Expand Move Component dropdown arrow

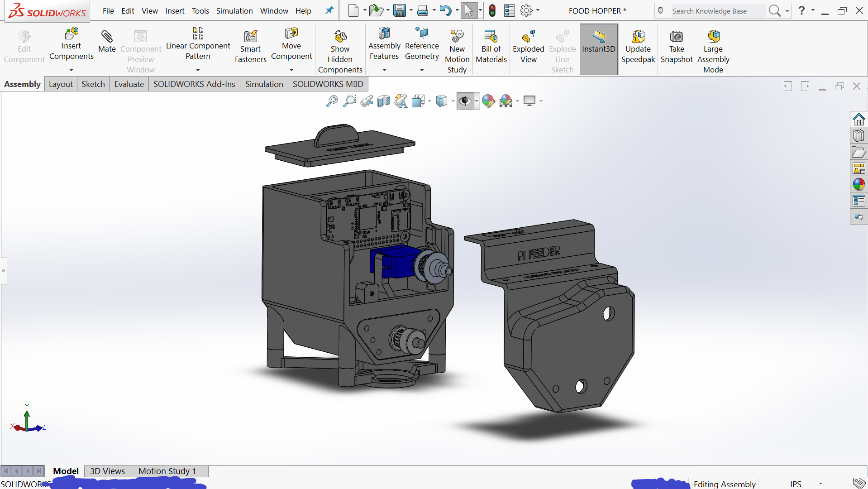coord(291,70)
